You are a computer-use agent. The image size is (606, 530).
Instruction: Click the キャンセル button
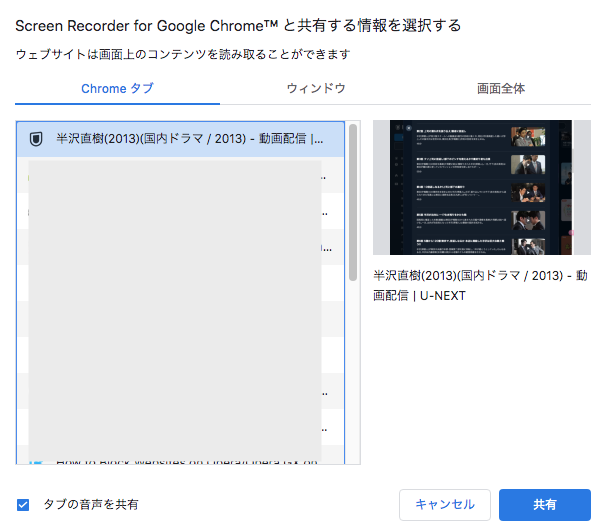coord(445,504)
